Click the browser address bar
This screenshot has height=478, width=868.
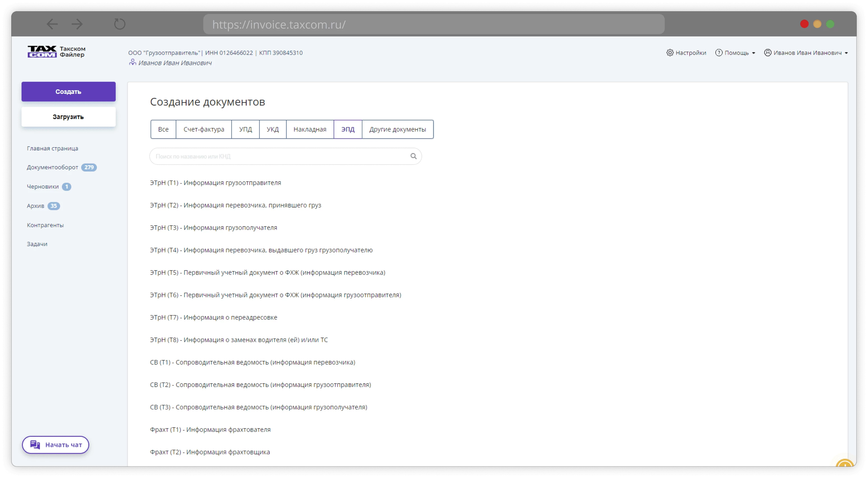[433, 24]
